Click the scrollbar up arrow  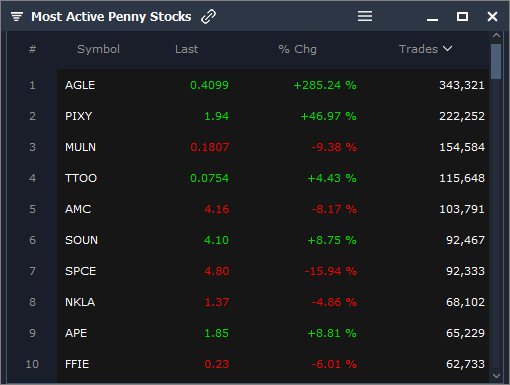[x=496, y=35]
